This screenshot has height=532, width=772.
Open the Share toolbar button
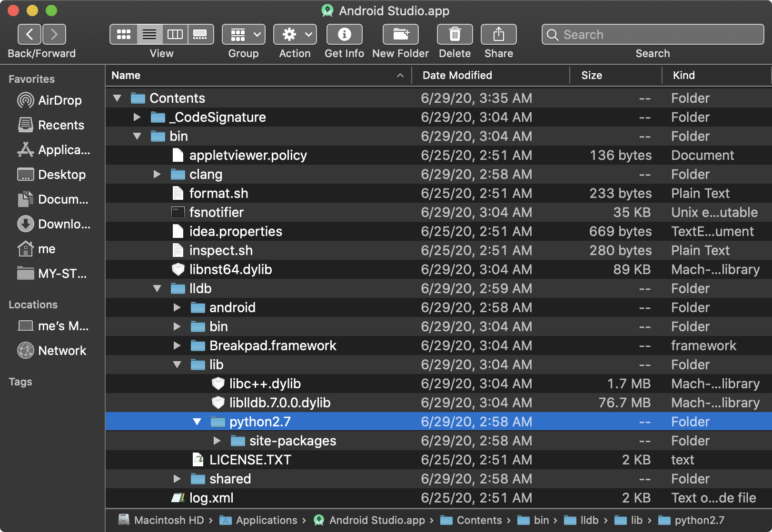[x=498, y=34]
